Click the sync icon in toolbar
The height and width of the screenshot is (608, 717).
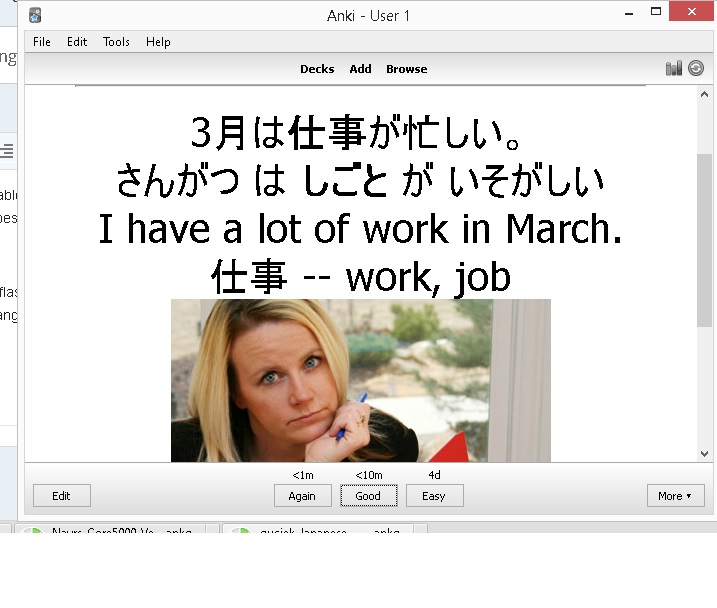pyautogui.click(x=696, y=68)
